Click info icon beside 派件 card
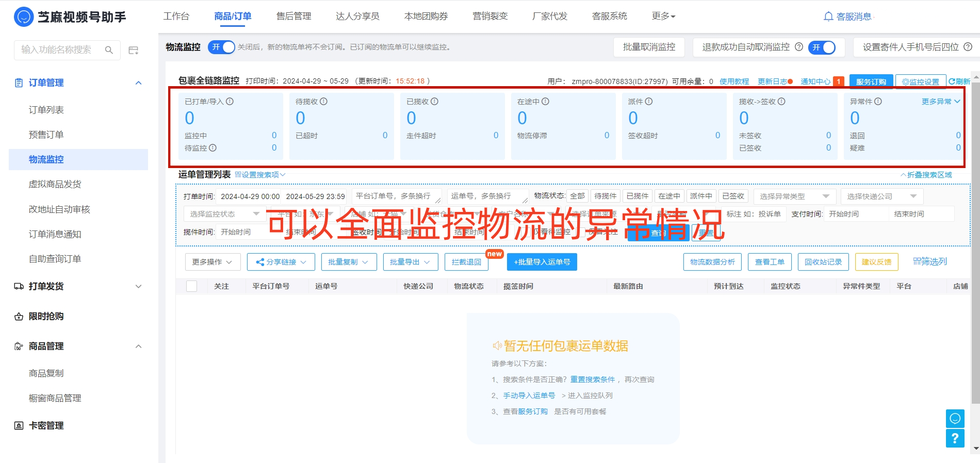Image resolution: width=980 pixels, height=463 pixels. [649, 102]
